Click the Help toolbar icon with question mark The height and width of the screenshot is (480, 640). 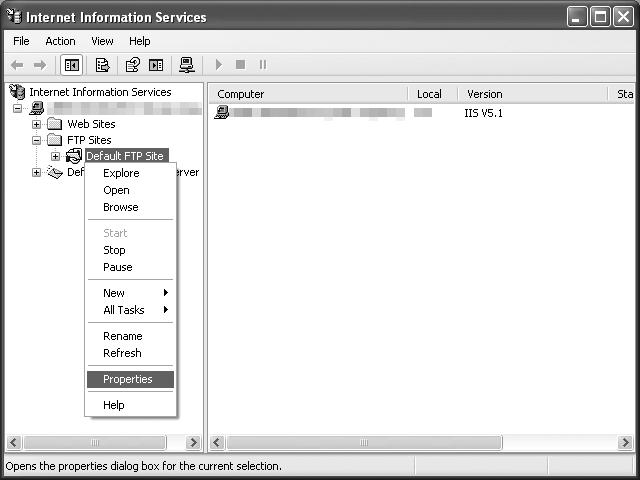pos(133,65)
